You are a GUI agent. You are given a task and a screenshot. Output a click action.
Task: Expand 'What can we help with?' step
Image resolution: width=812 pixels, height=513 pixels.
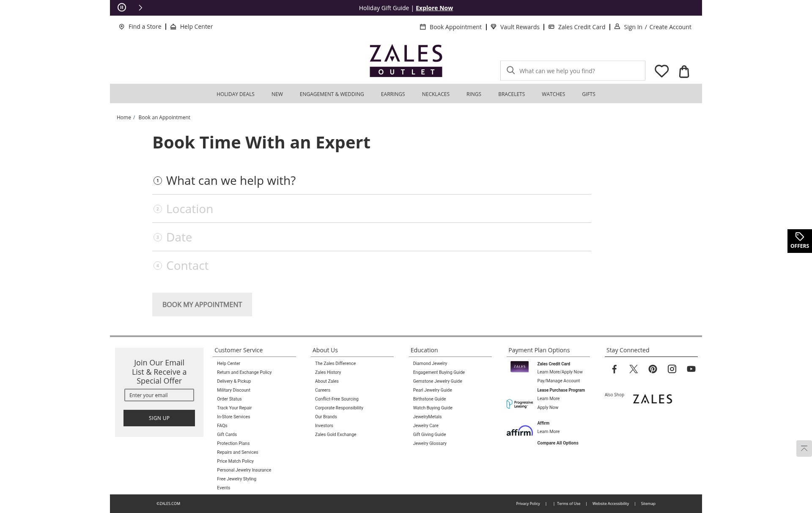point(372,181)
